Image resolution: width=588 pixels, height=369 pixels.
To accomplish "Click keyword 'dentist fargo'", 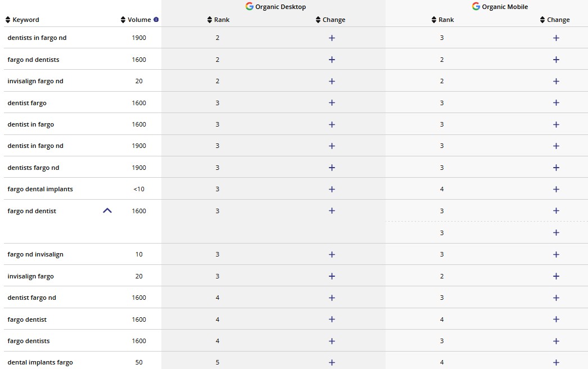I will (x=27, y=103).
